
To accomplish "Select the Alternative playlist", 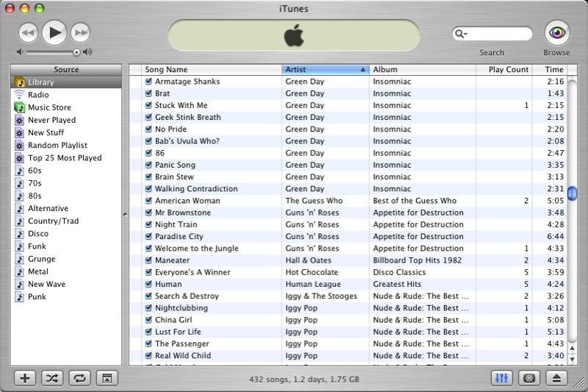I will (66, 209).
